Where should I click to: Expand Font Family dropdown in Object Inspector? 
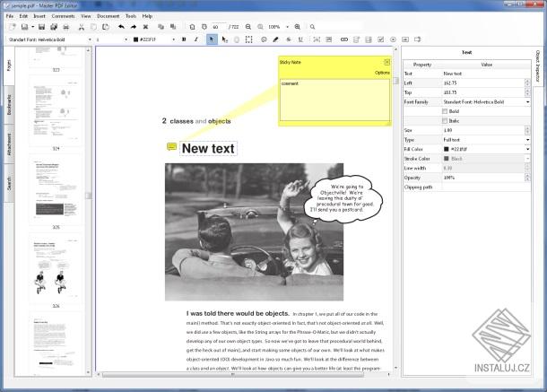(x=527, y=102)
